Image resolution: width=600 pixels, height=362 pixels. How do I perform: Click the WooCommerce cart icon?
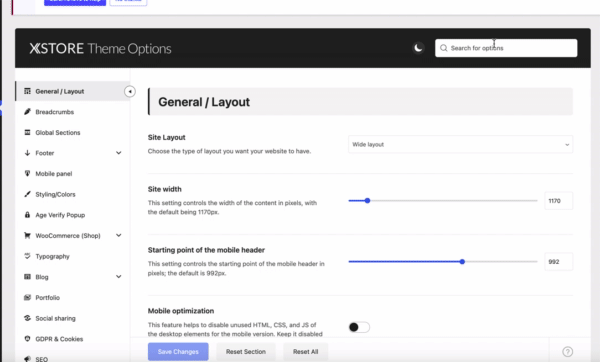coord(27,235)
